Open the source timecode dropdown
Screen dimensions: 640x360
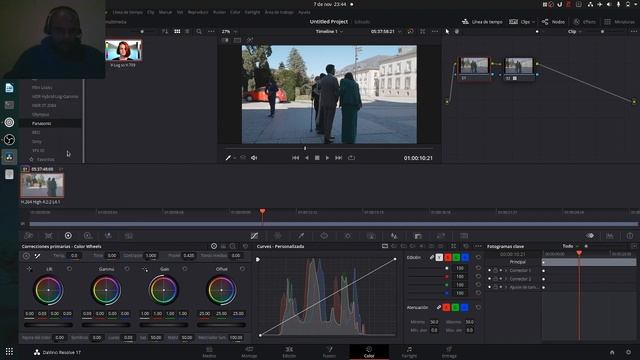point(400,31)
